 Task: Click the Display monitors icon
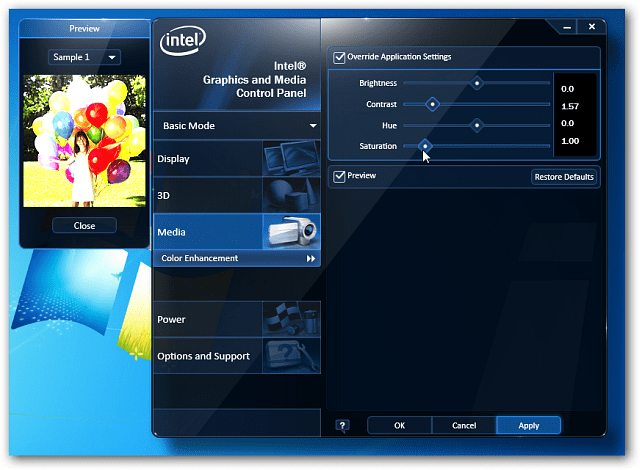click(x=291, y=158)
